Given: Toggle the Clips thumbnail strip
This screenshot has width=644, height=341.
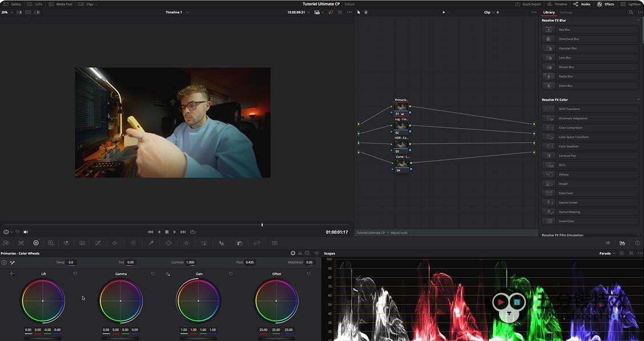Looking at the screenshot, I should (86, 4).
